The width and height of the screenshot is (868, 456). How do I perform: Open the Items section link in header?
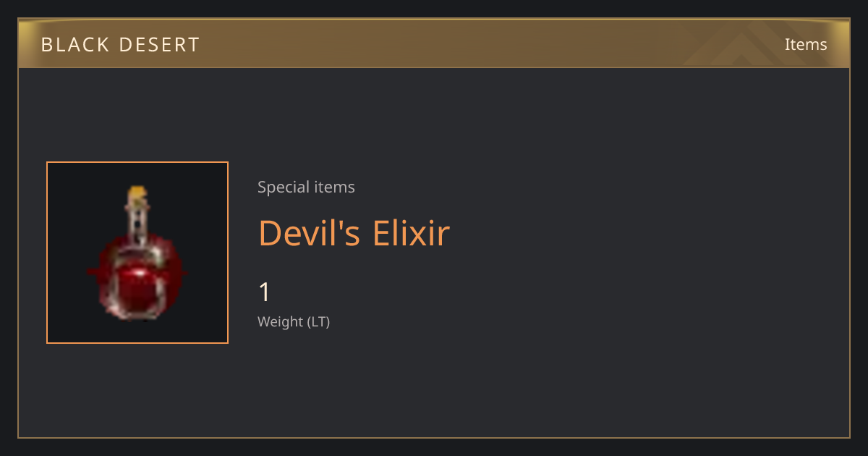[x=806, y=44]
